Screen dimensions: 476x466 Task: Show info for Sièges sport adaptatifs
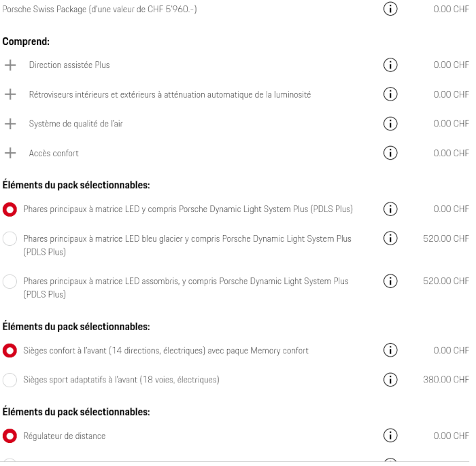pos(390,380)
